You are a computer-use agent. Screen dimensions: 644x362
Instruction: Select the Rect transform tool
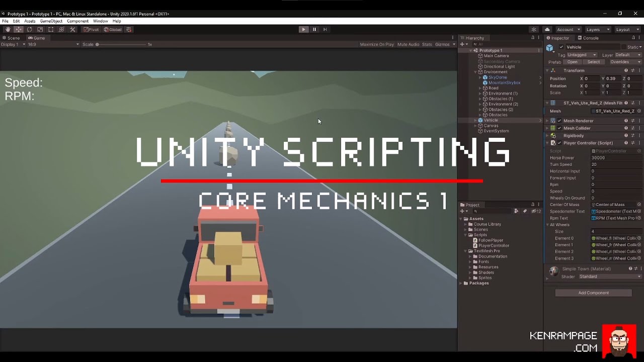tap(51, 30)
